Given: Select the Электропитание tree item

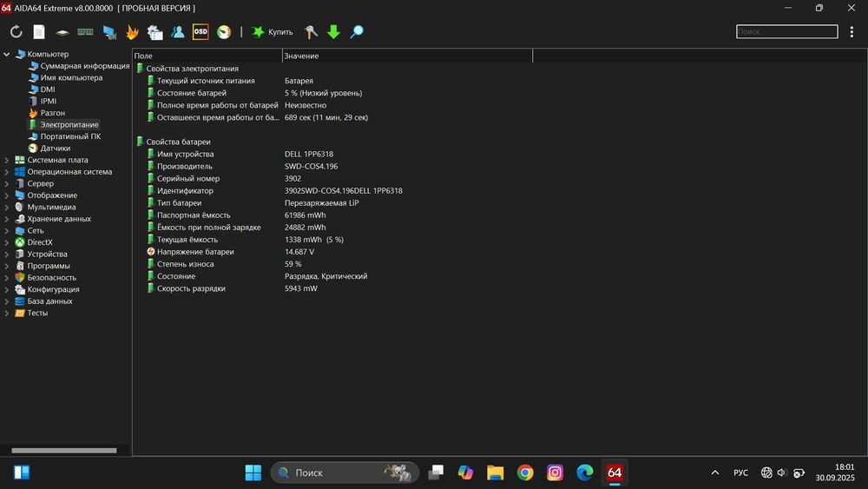Looking at the screenshot, I should (x=69, y=124).
